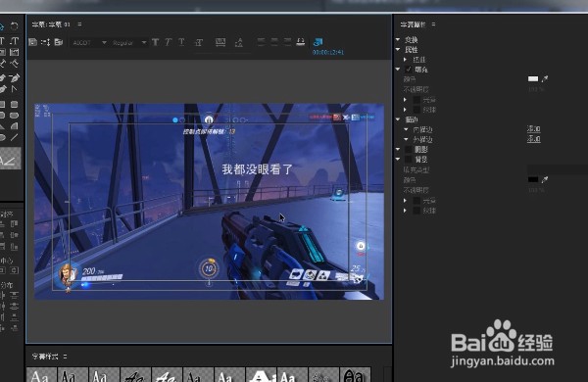
Task: Open the Regular font style dropdown
Action: (128, 43)
